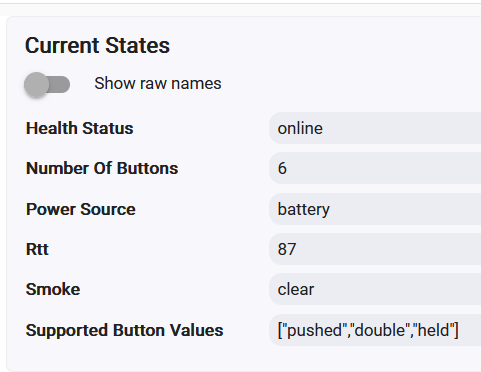Click the Current States heading
This screenshot has height=372, width=481.
pyautogui.click(x=97, y=45)
